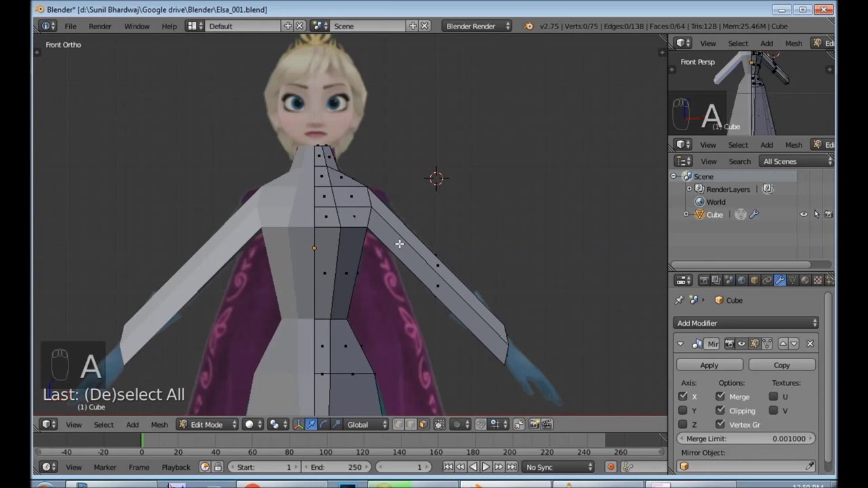This screenshot has width=868, height=488.
Task: Open the Help menu
Action: pyautogui.click(x=169, y=26)
